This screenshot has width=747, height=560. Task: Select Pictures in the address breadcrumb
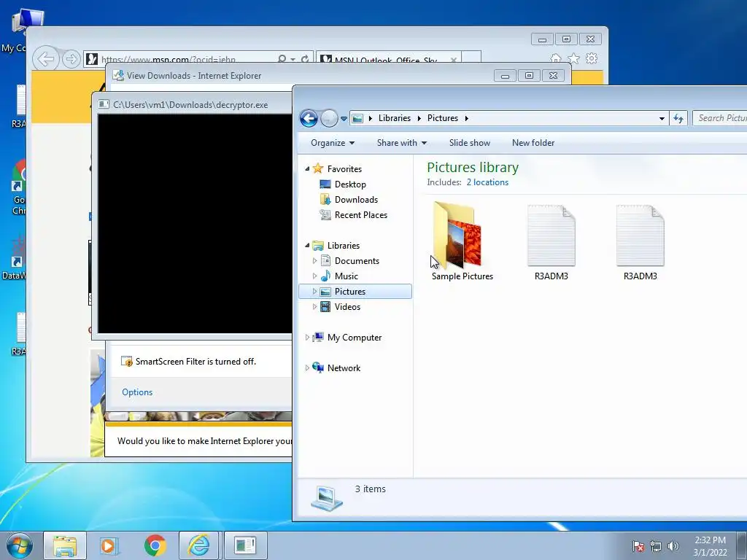(x=443, y=118)
